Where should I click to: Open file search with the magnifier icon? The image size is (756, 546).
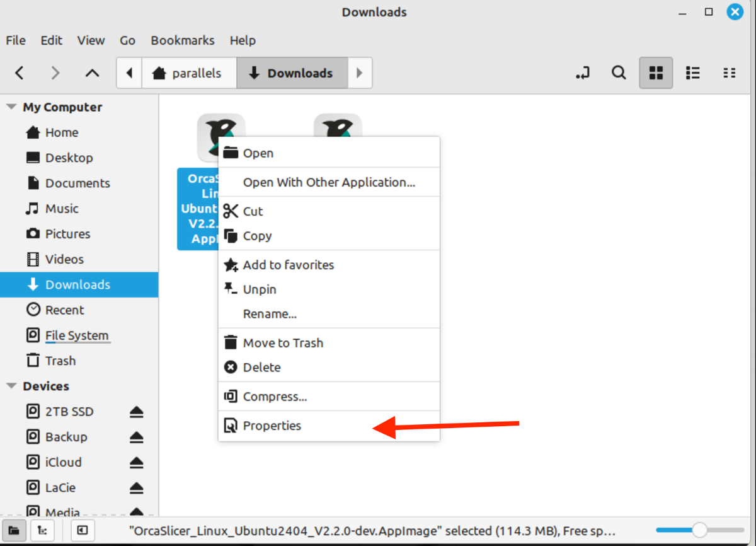pos(619,73)
